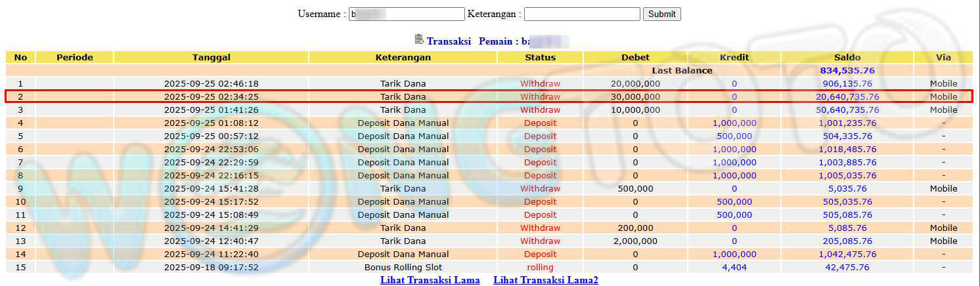This screenshot has width=980, height=286.
Task: Click date 2025-09-25 01:41:26
Action: pyautogui.click(x=211, y=110)
